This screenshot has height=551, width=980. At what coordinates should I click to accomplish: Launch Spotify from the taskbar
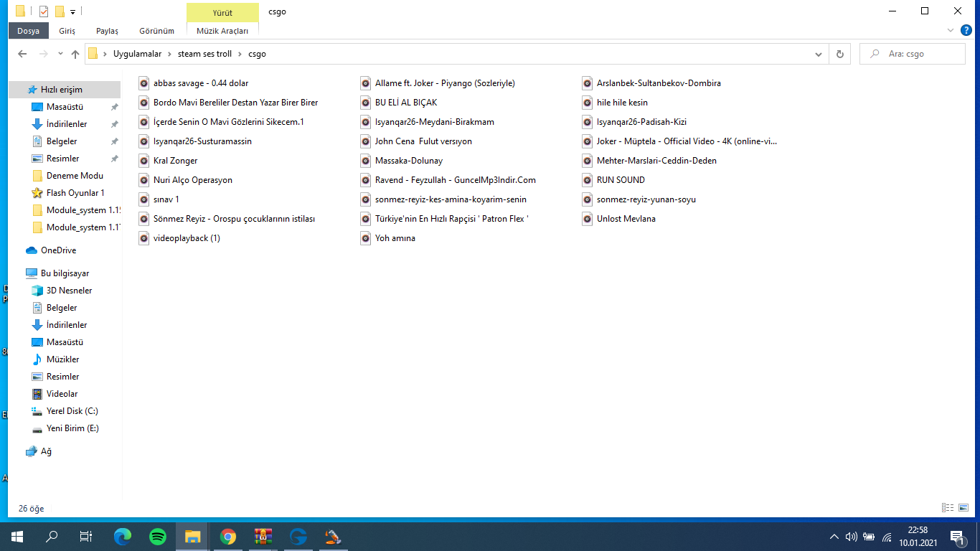158,537
